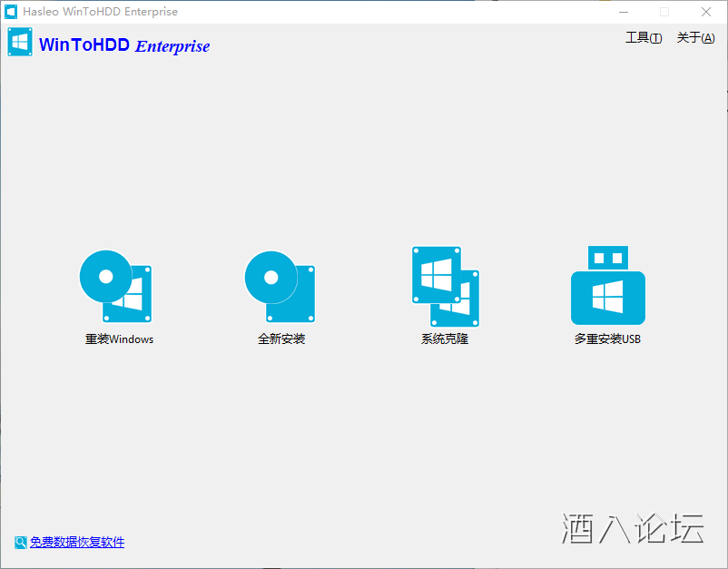Open the 工具(T) menu

pos(643,38)
